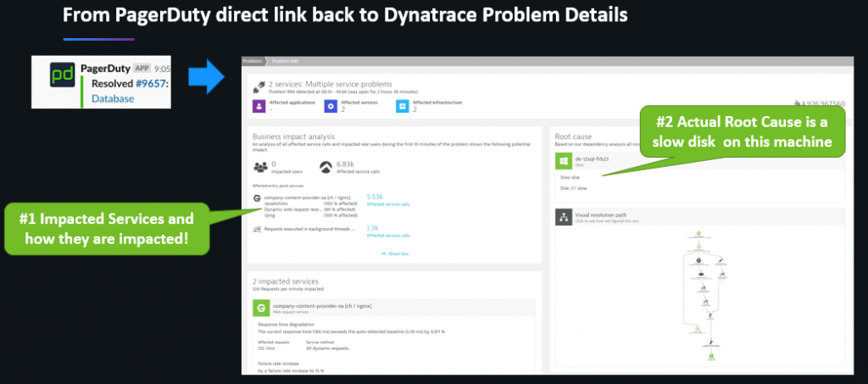Open the 1.3k affected service calls value
The width and height of the screenshot is (868, 384).
(x=372, y=228)
